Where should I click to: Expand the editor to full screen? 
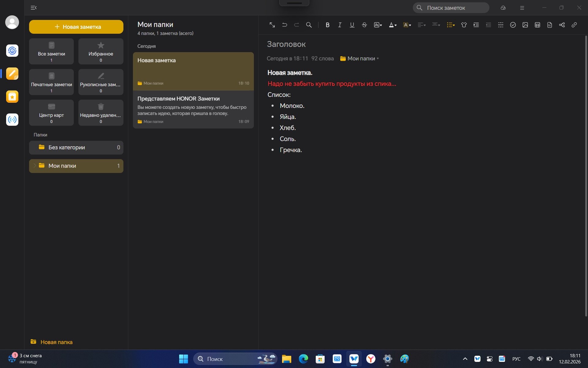coord(272,25)
